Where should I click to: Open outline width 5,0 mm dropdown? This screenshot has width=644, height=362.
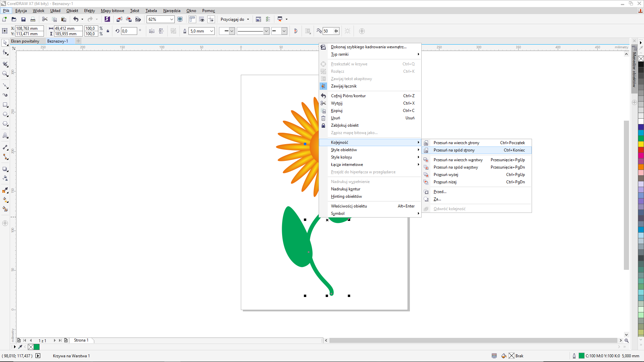point(212,31)
